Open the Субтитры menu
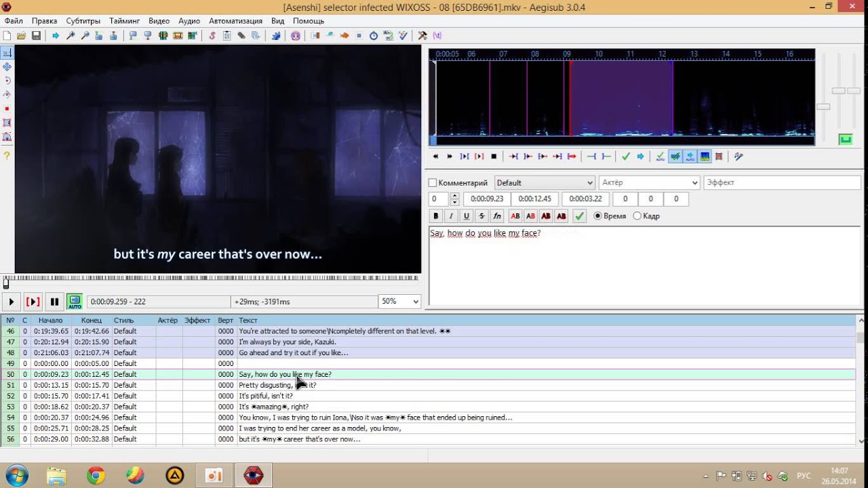 [x=84, y=21]
